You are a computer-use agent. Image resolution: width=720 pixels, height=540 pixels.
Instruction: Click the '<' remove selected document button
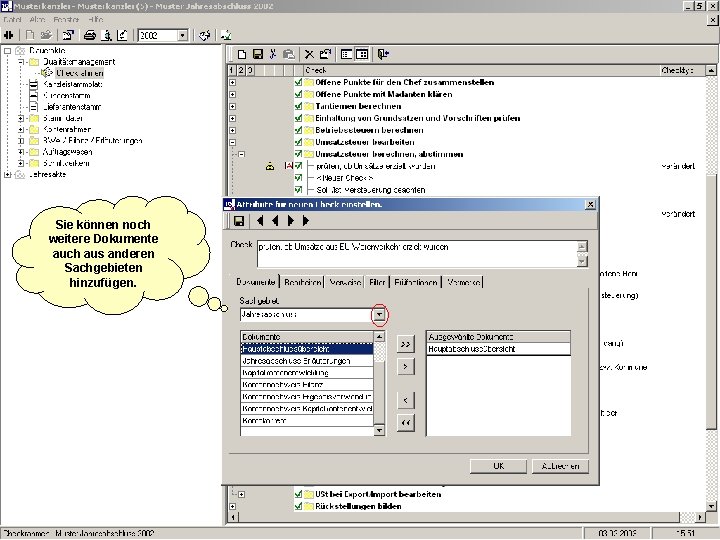coord(405,400)
